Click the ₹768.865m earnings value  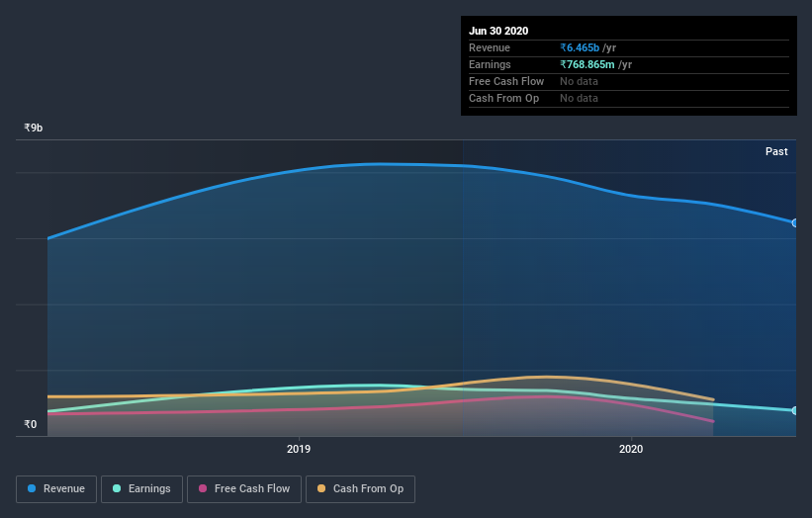(587, 64)
